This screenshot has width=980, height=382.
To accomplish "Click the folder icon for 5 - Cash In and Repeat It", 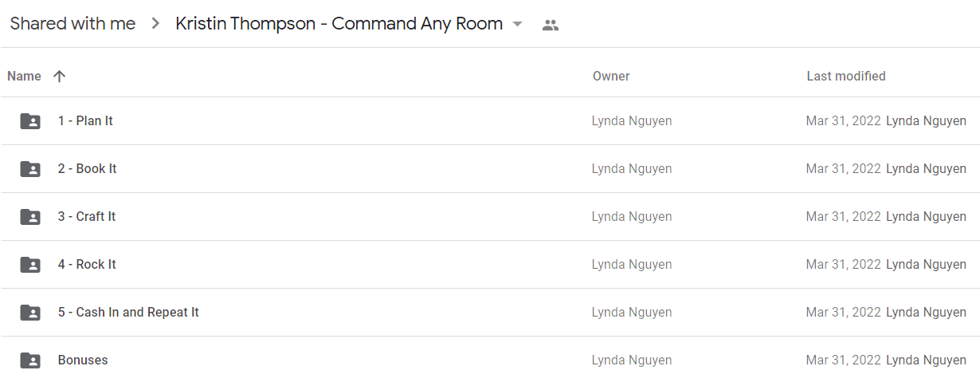I will pyautogui.click(x=30, y=313).
